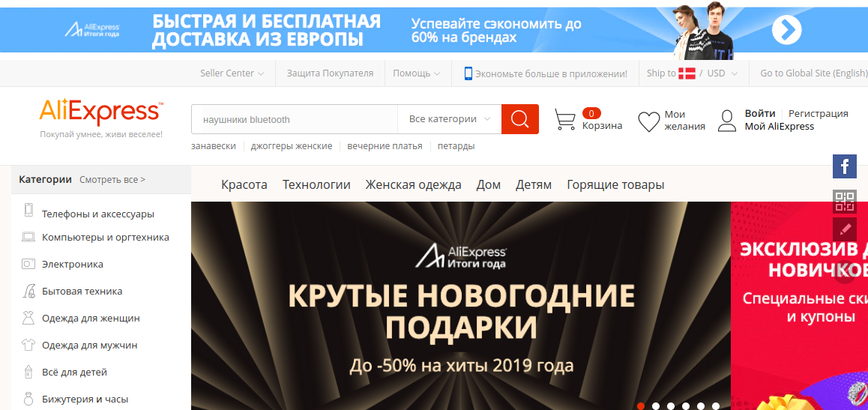Open Электроника category
This screenshot has height=410, width=868.
coord(73,265)
